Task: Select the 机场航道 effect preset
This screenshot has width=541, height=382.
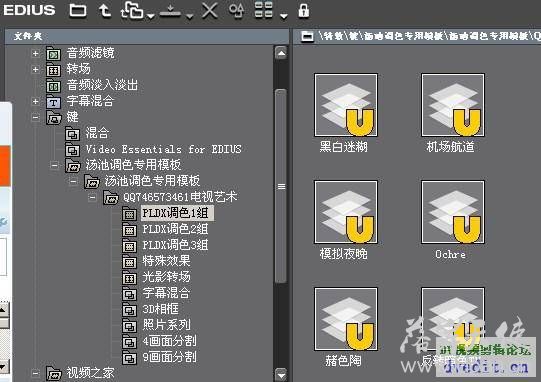Action: click(x=453, y=105)
